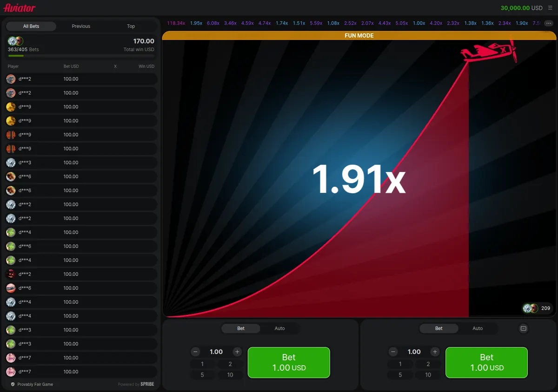Decrease the first bet panel amount with minus
Viewport: 558px width, 392px height.
(196, 352)
